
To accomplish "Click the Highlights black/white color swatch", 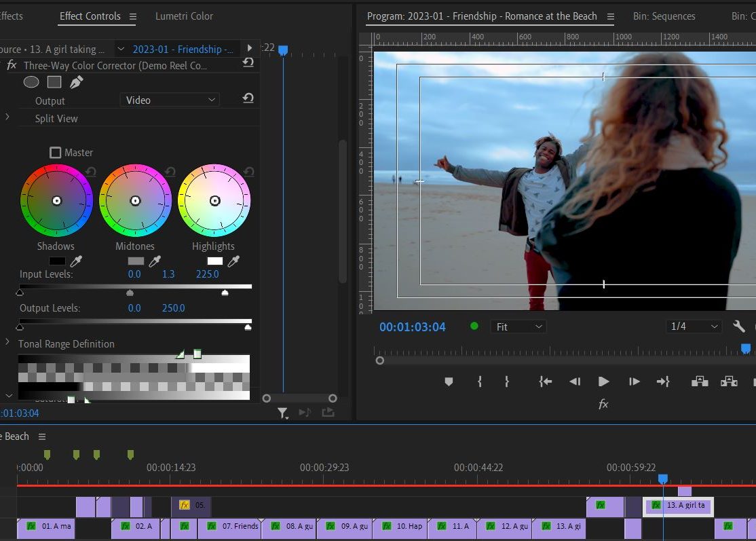I will [x=215, y=261].
